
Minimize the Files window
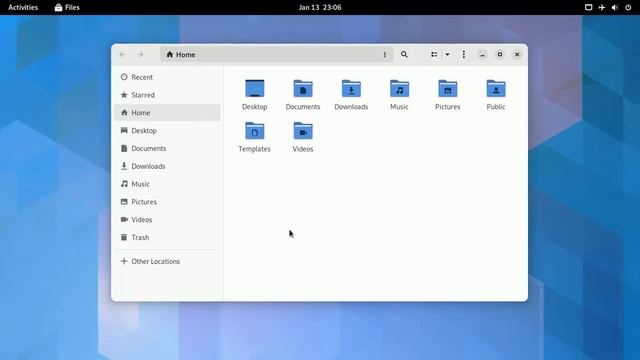point(482,54)
